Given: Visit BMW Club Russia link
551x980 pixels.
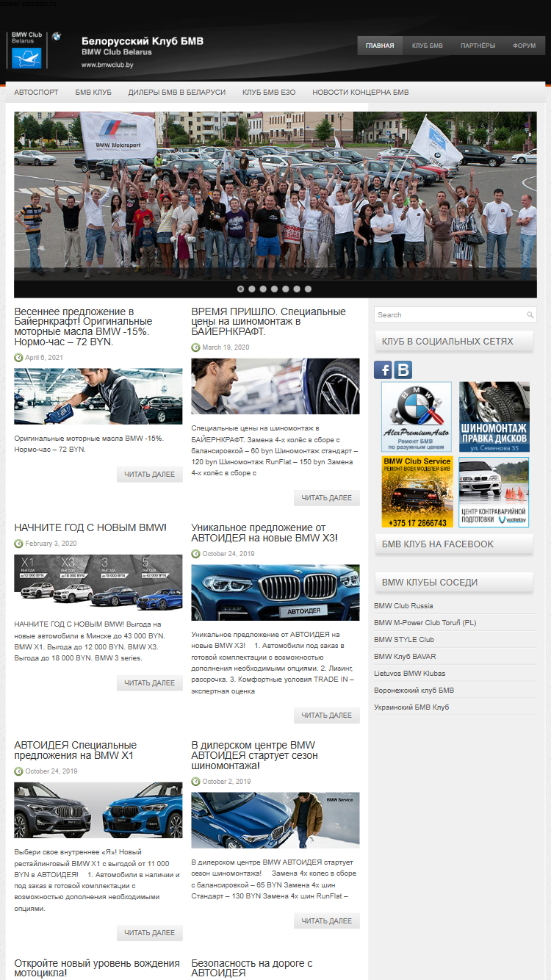Looking at the screenshot, I should point(403,606).
